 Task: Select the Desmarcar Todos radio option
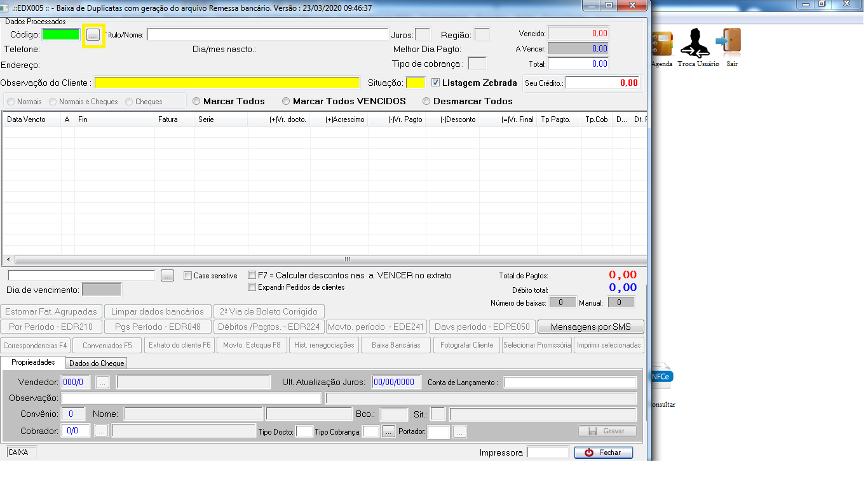427,102
